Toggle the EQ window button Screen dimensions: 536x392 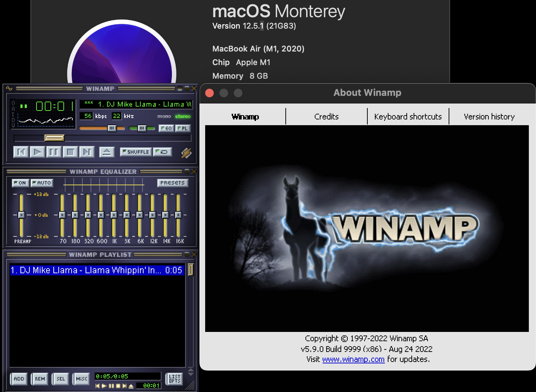(166, 128)
